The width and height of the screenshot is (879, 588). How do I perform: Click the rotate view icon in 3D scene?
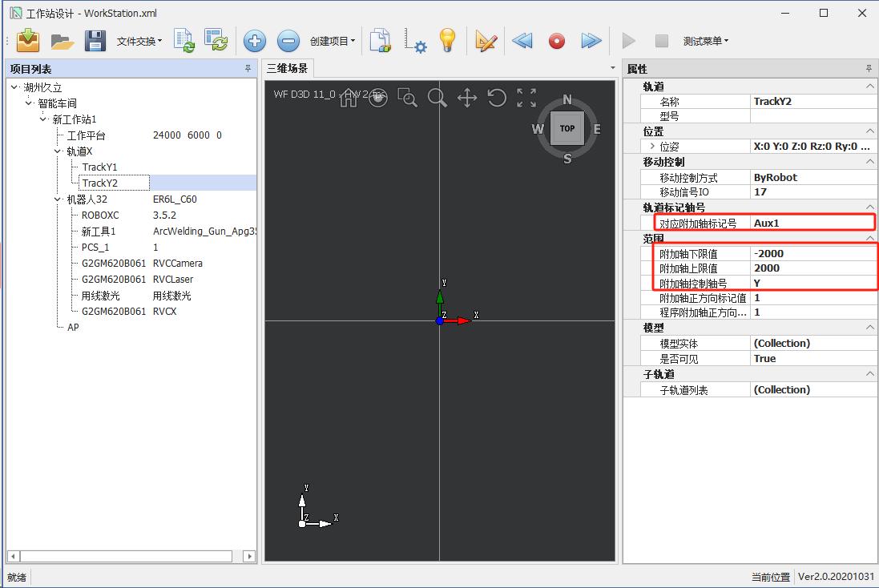[x=497, y=99]
